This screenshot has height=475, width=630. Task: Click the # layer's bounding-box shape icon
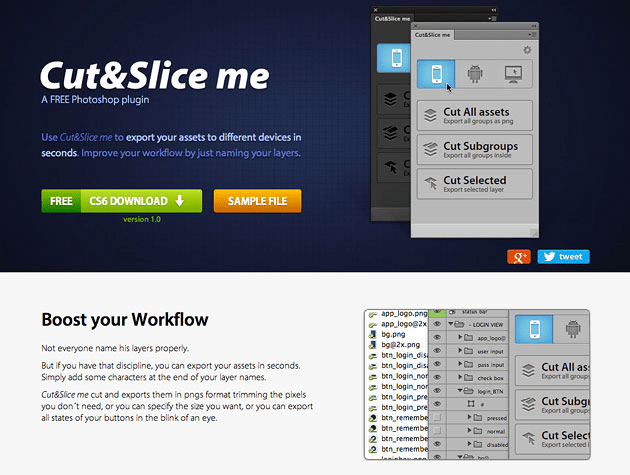tap(471, 404)
